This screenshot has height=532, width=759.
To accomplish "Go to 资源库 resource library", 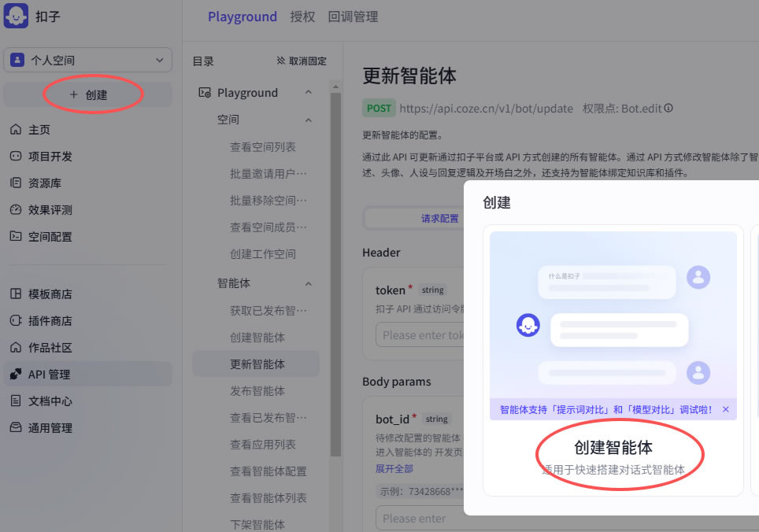I will (x=44, y=183).
